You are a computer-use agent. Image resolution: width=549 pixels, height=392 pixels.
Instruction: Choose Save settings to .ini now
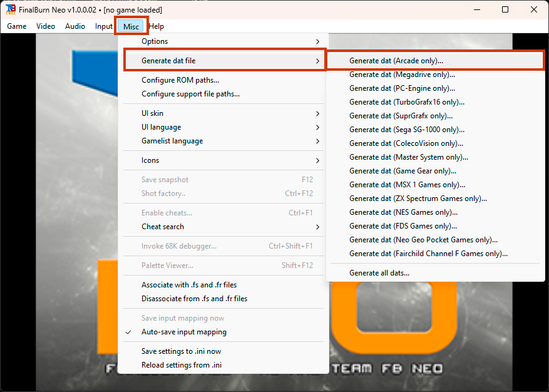tap(223, 351)
